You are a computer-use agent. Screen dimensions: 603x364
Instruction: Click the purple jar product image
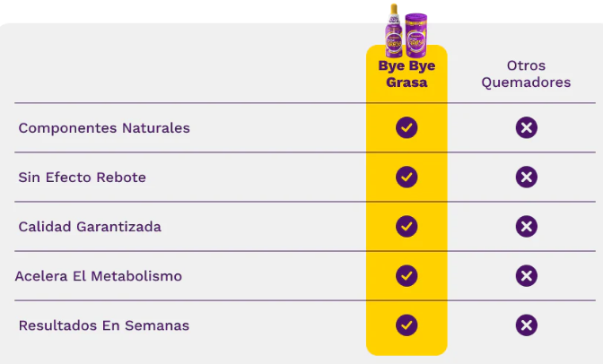[416, 35]
